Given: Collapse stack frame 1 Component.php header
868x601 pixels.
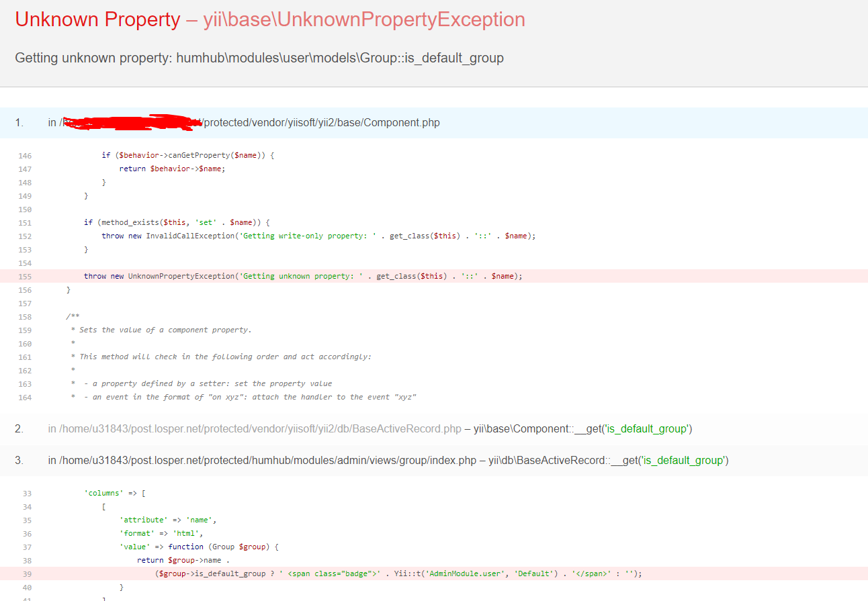Looking at the screenshot, I should 434,123.
